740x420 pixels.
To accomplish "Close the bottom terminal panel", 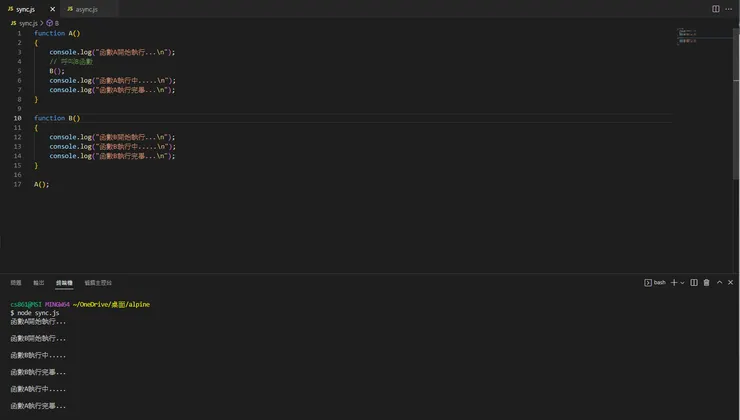I will click(x=730, y=283).
